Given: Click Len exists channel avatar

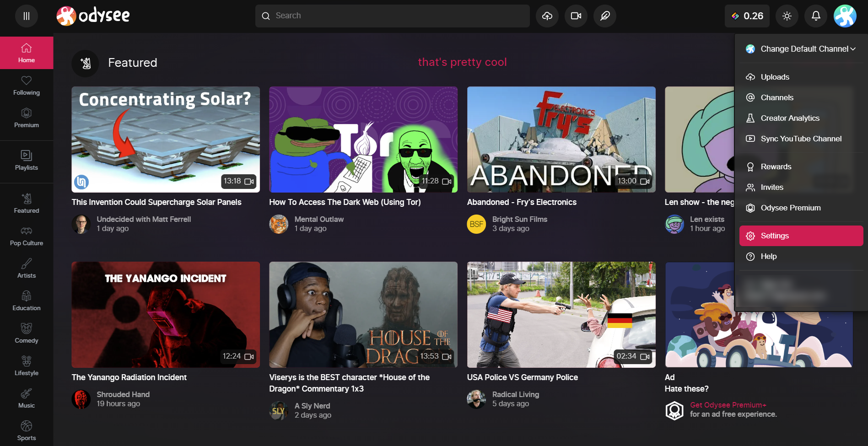Looking at the screenshot, I should tap(674, 224).
